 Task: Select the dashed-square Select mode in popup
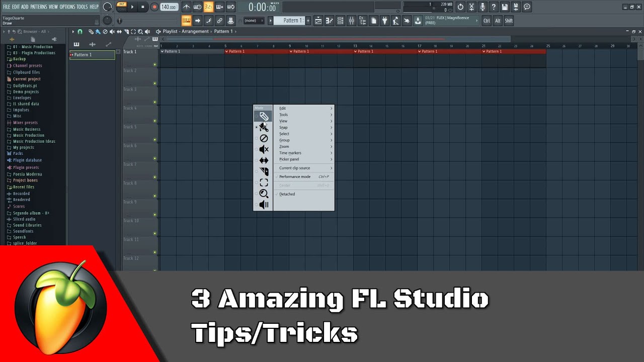coord(264,183)
